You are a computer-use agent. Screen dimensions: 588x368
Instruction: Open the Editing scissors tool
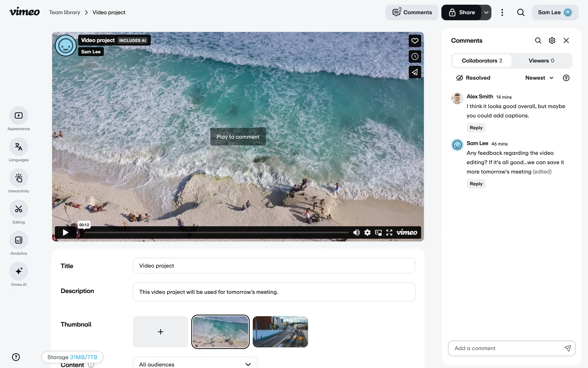[19, 209]
